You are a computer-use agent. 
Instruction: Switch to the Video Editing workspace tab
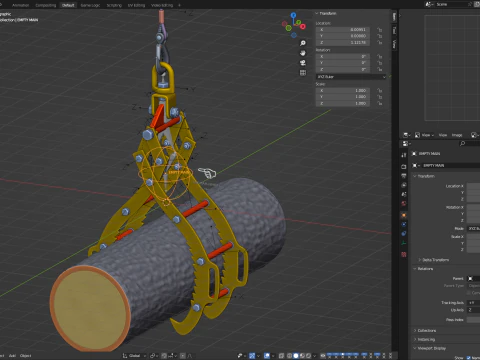point(162,5)
